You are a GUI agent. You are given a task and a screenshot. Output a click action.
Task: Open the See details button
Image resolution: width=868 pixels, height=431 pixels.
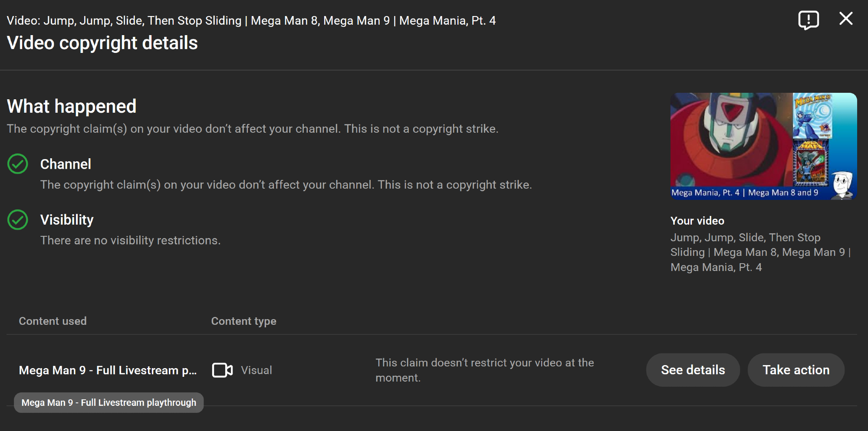point(693,370)
